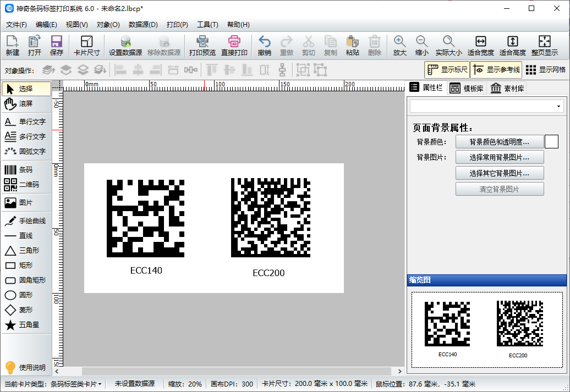Screen dimensions: 570x392
Task: Toggle 显示标尺 ruler display
Action: pos(447,70)
